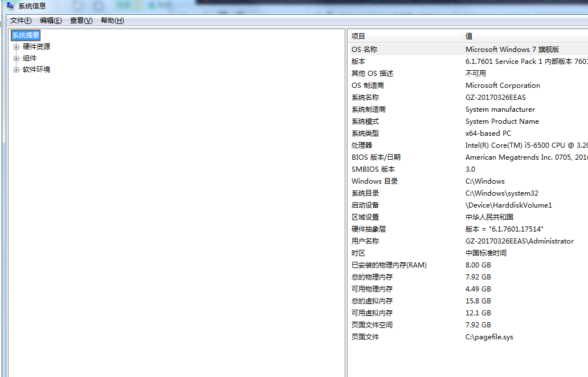
Task: Select the 系统摘要 tree node
Action: pos(26,35)
